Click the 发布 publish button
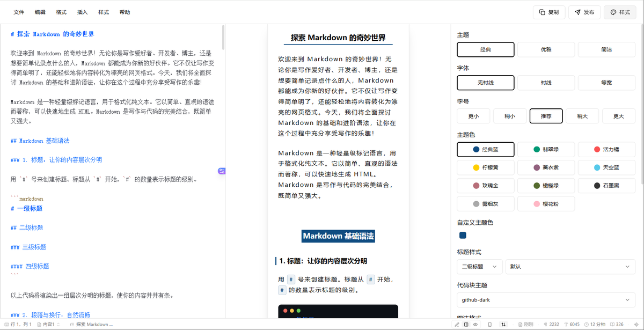This screenshot has width=644, height=330. [x=584, y=12]
